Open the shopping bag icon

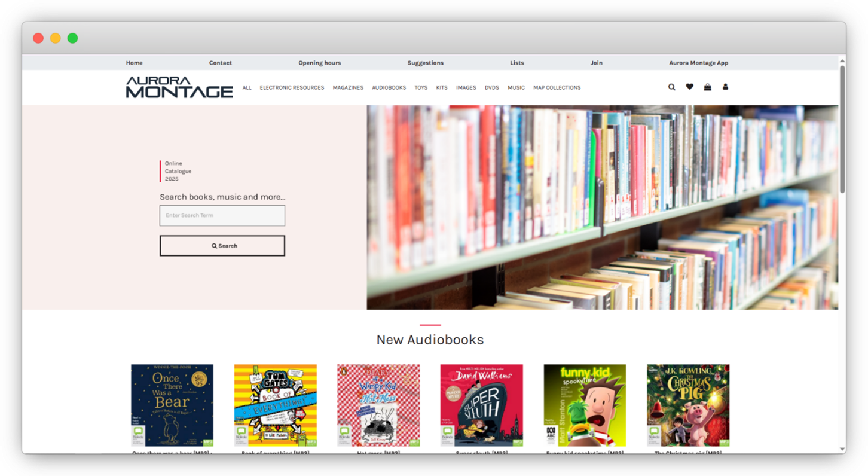tap(707, 87)
